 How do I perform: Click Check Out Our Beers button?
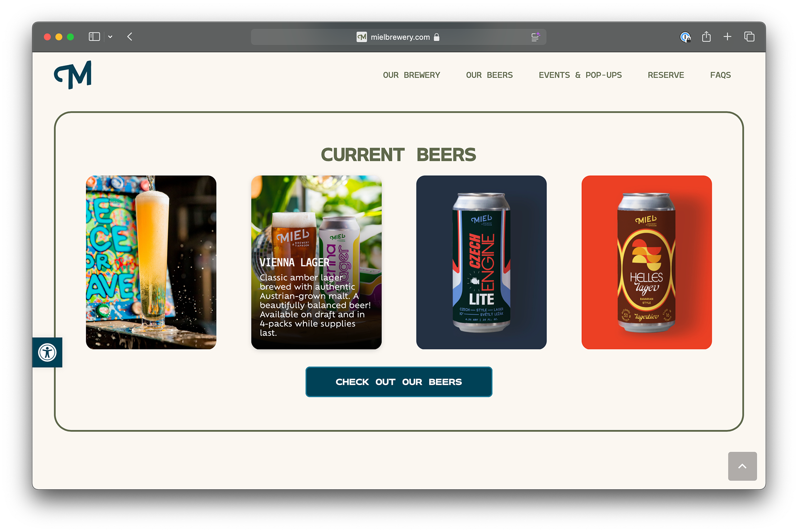pyautogui.click(x=399, y=382)
